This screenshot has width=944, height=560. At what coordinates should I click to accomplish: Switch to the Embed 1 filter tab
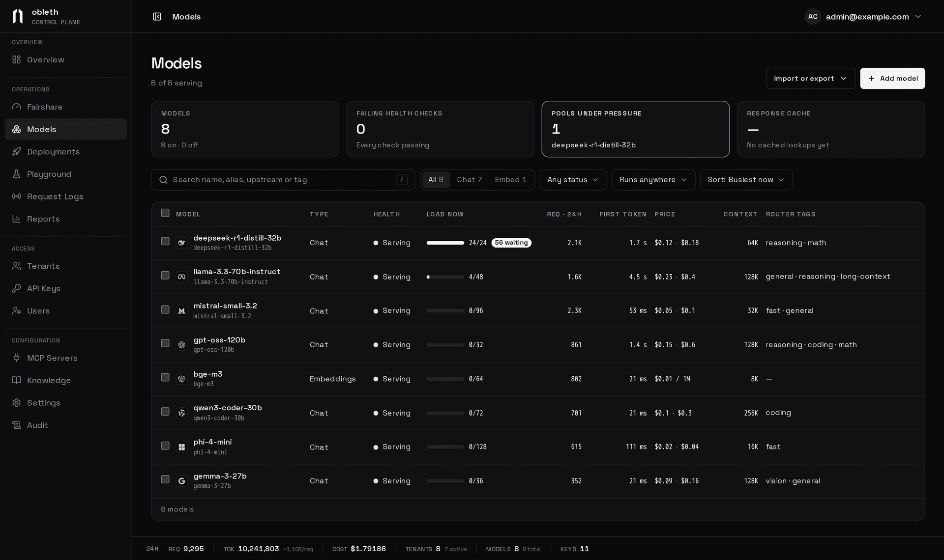click(510, 180)
